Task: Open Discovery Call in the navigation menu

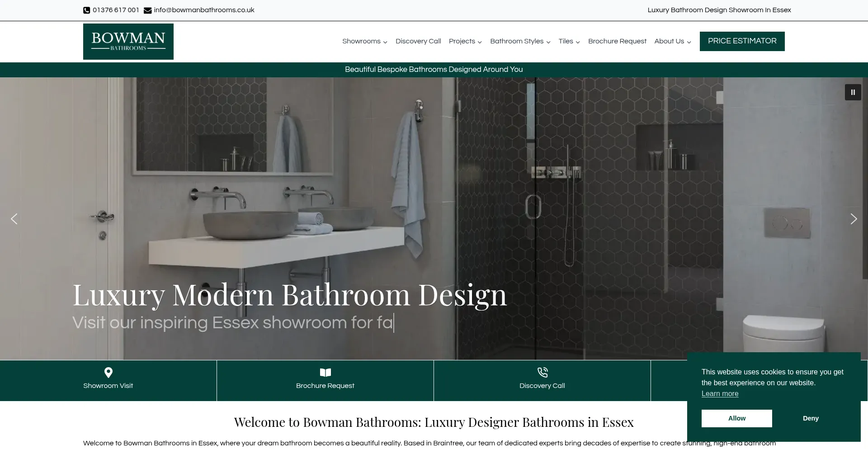Action: tap(418, 41)
